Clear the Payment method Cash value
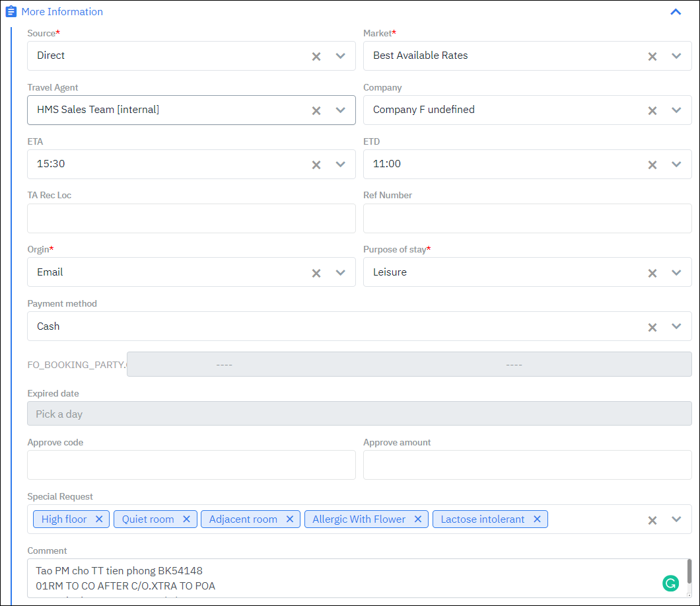 (x=652, y=327)
